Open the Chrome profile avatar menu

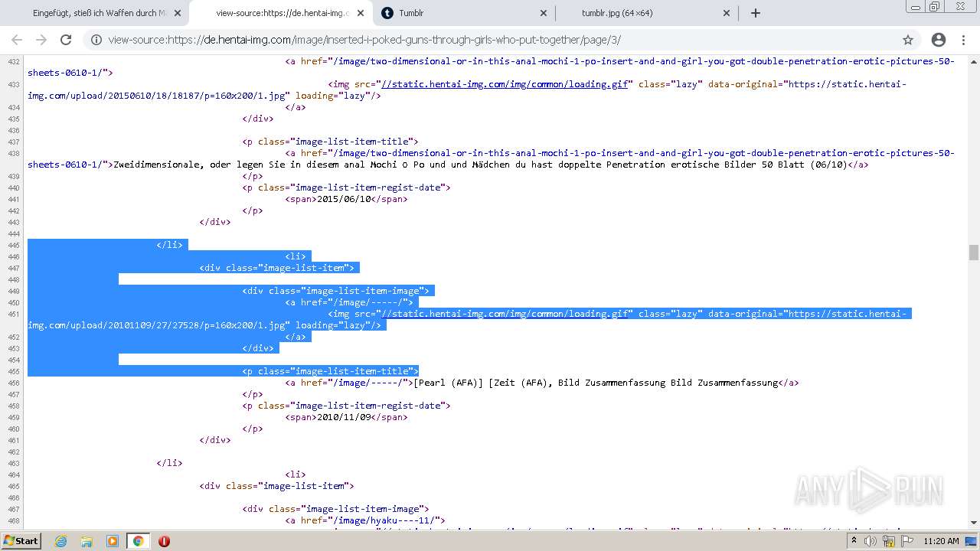point(939,40)
